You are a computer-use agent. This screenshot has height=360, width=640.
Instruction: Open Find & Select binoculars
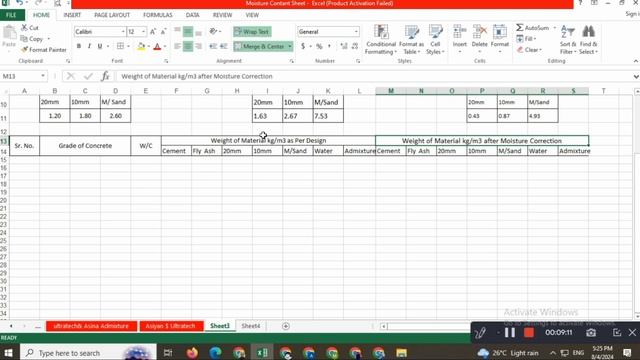click(x=588, y=40)
